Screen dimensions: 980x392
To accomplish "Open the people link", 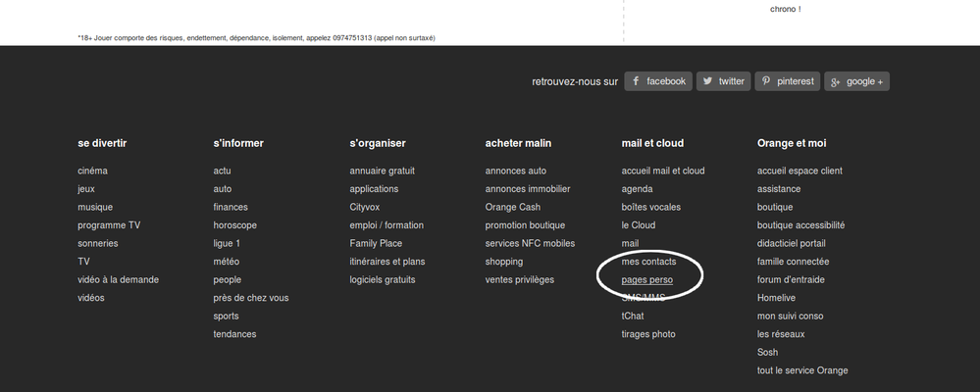I will point(228,279).
